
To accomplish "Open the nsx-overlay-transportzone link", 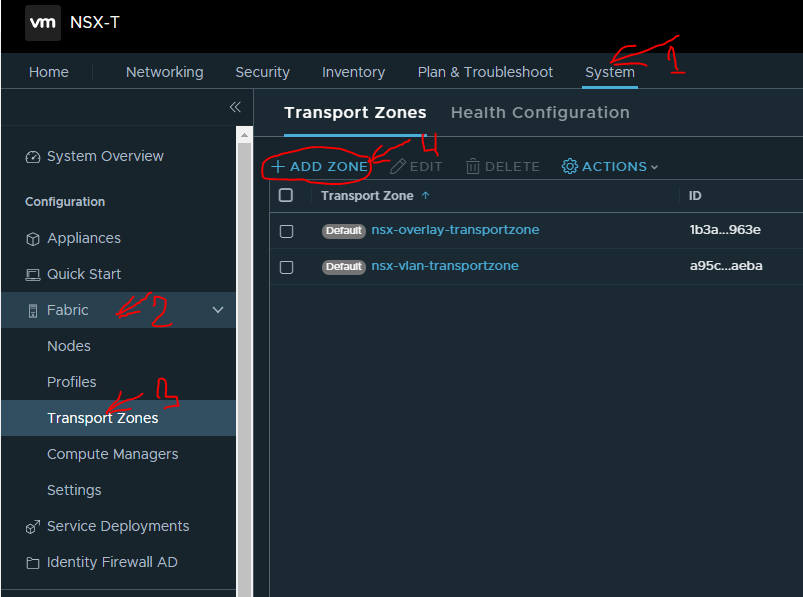I will [455, 230].
